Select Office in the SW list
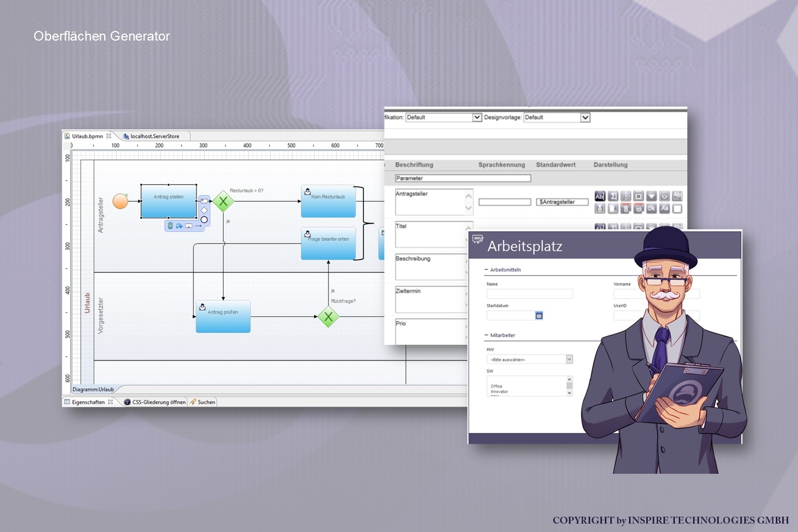798x532 pixels. tap(497, 386)
